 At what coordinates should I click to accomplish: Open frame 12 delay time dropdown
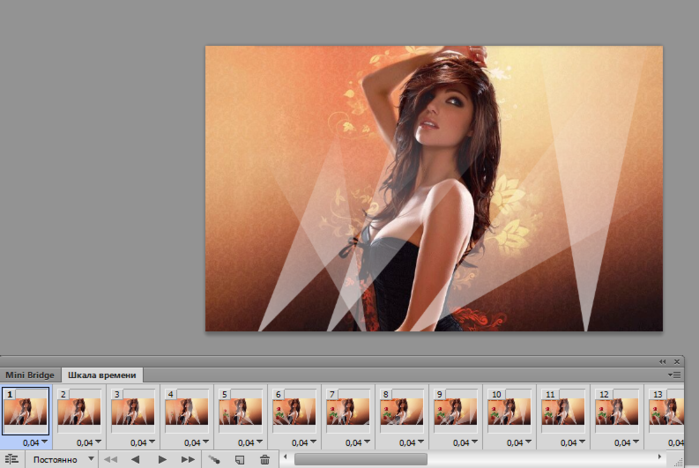pos(626,443)
